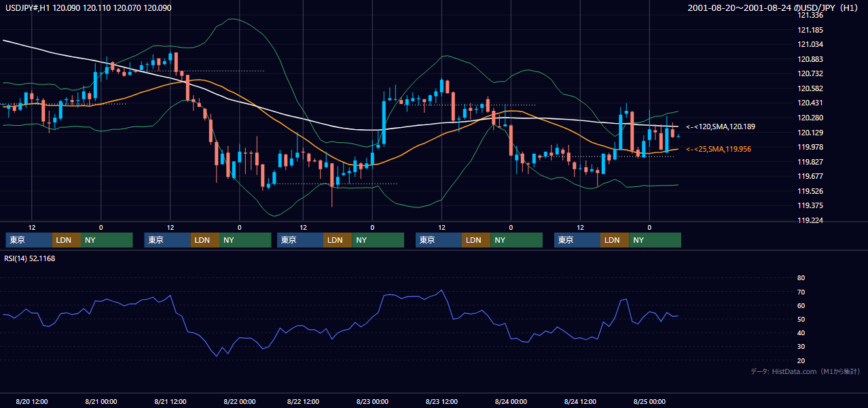Click the 120.732 price axis label
This screenshot has width=868, height=408.
[810, 73]
